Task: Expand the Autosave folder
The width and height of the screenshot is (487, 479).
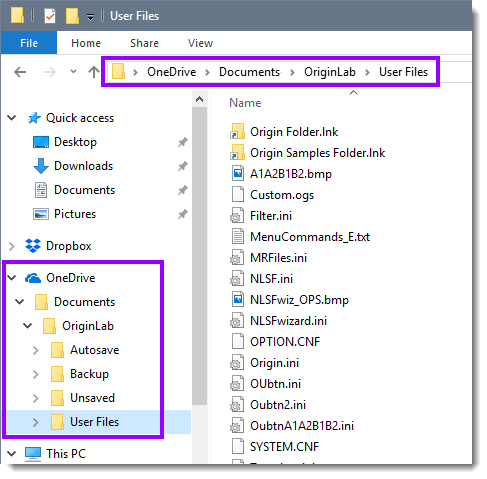Action: pos(36,350)
